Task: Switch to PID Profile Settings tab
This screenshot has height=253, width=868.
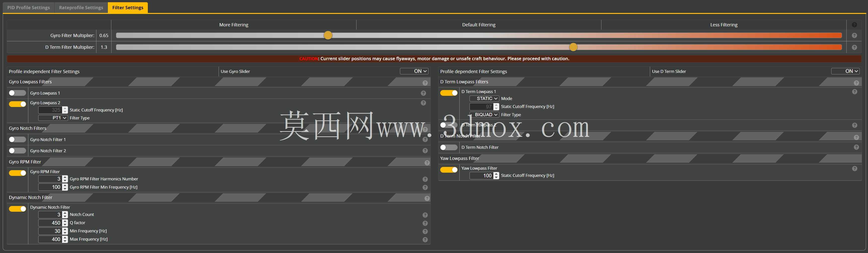Action: [x=29, y=7]
